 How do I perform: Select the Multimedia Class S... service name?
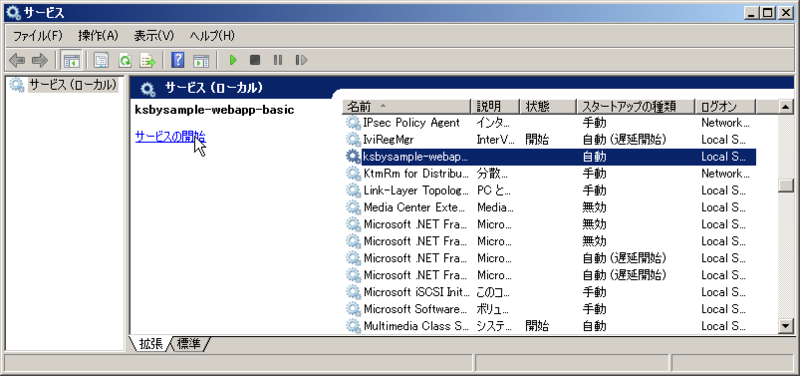pyautogui.click(x=416, y=325)
